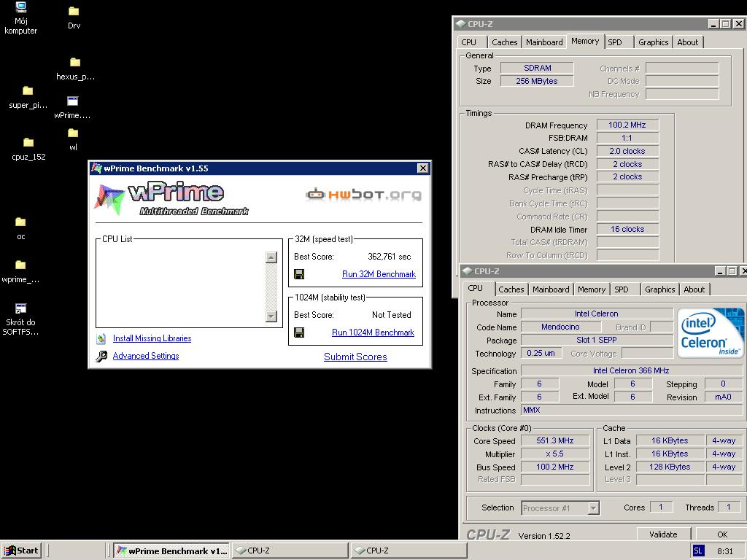This screenshot has height=560, width=747.
Task: Open the super_pi... folder icon
Action: (x=28, y=90)
